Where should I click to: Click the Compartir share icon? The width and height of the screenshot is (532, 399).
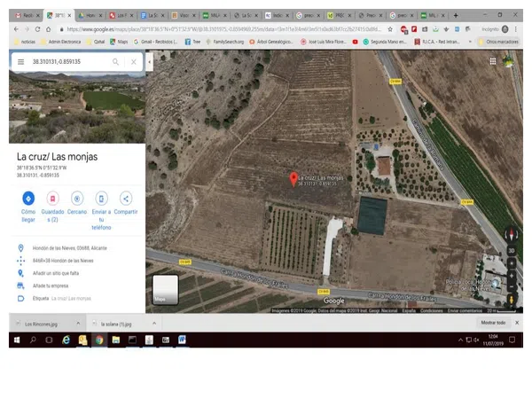[126, 199]
